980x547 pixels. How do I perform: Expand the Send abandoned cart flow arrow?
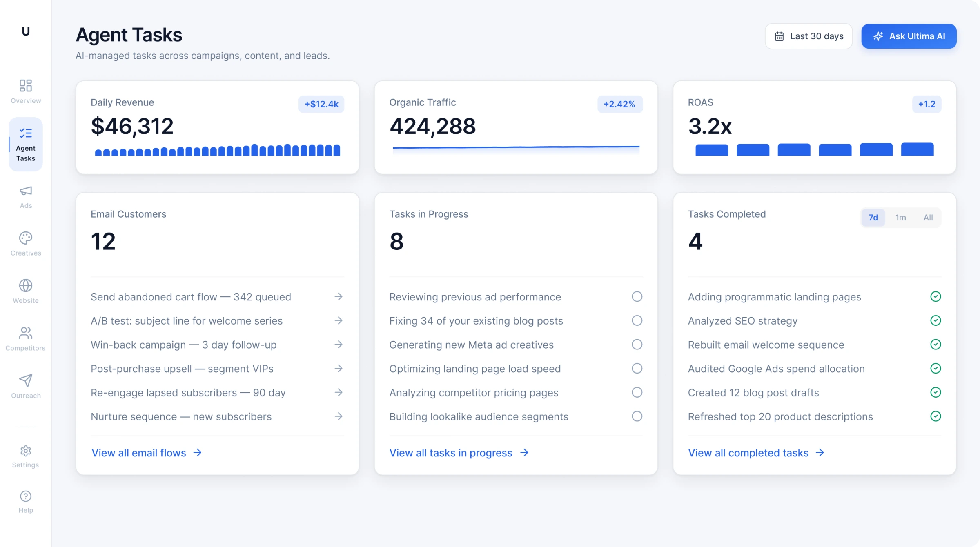pos(338,297)
